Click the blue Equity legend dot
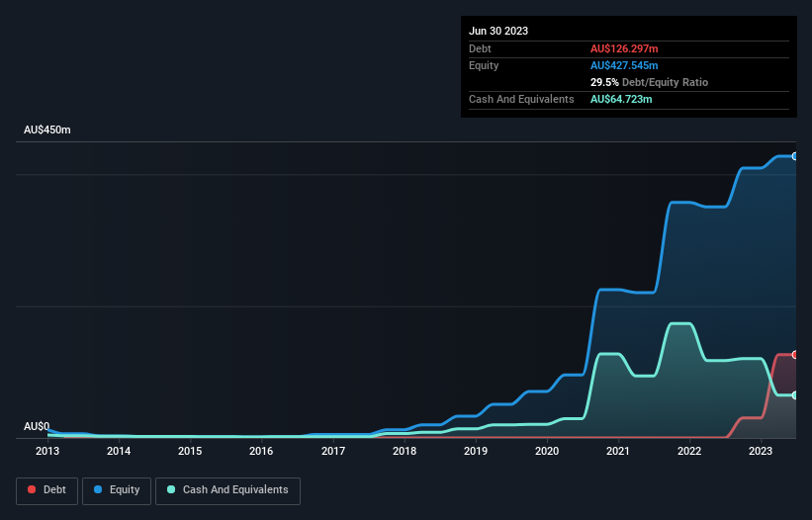Image resolution: width=812 pixels, height=520 pixels. (98, 489)
